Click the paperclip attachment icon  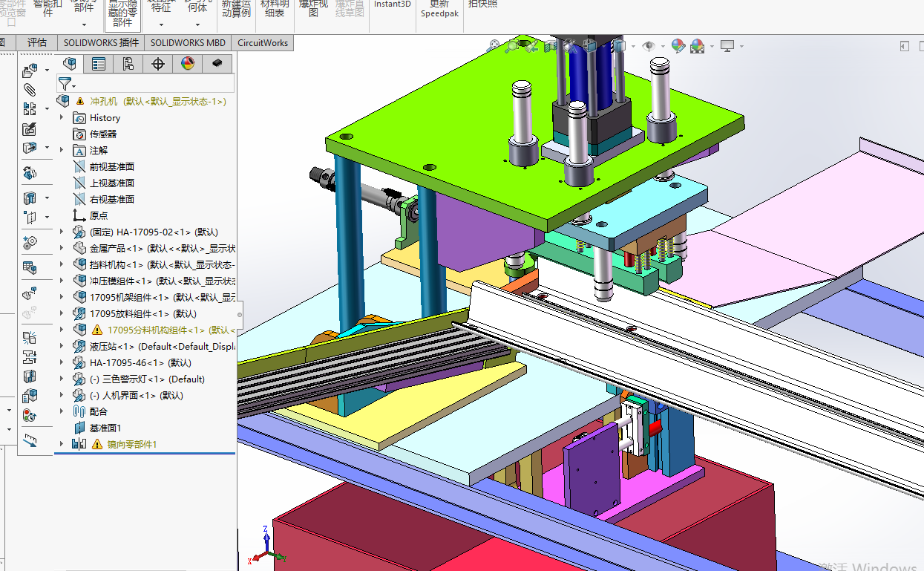click(x=30, y=90)
